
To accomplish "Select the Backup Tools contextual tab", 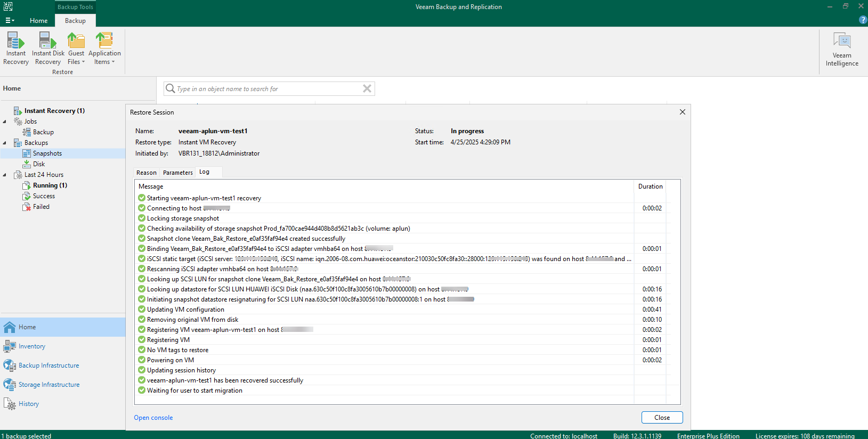I will pyautogui.click(x=75, y=7).
